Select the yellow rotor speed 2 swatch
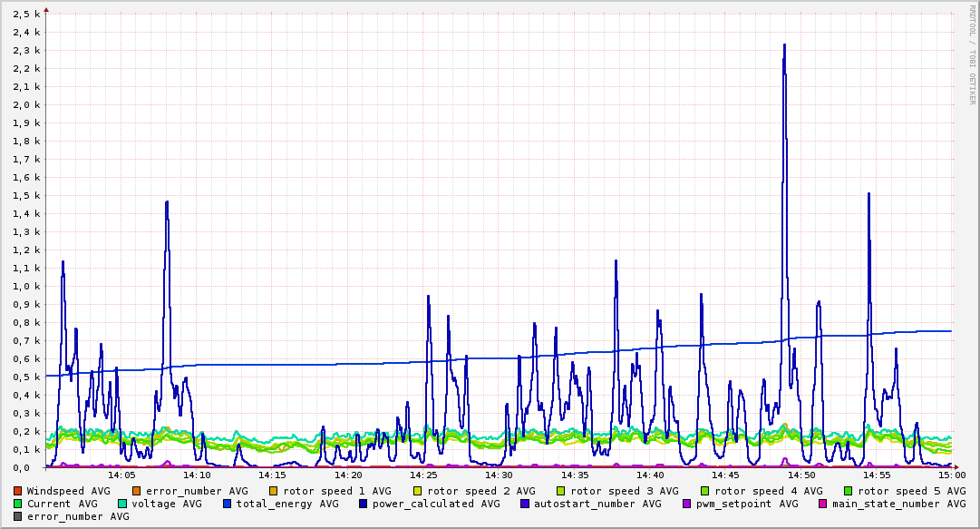The image size is (980, 529). [418, 492]
